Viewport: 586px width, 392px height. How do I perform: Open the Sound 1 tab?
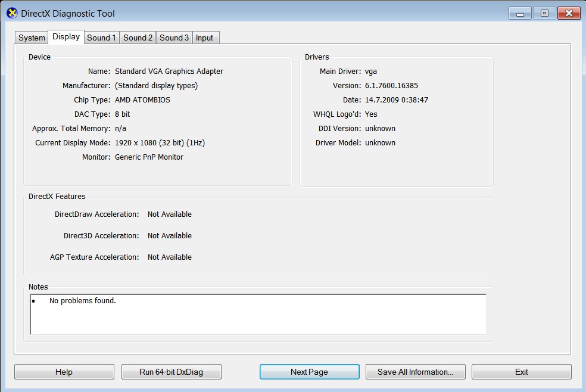tap(102, 38)
